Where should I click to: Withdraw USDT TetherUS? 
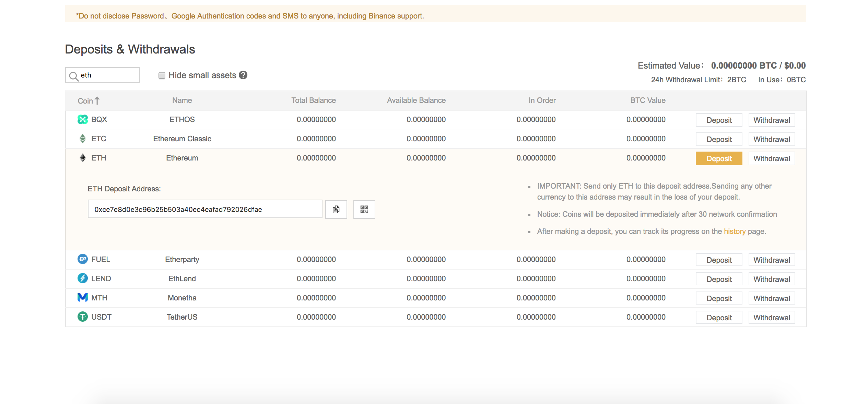pyautogui.click(x=772, y=318)
